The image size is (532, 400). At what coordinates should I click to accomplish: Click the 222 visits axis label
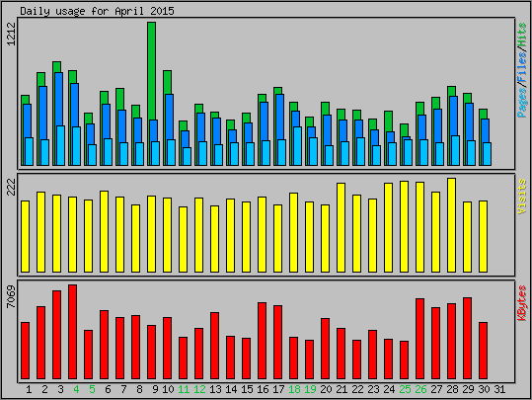coord(11,187)
